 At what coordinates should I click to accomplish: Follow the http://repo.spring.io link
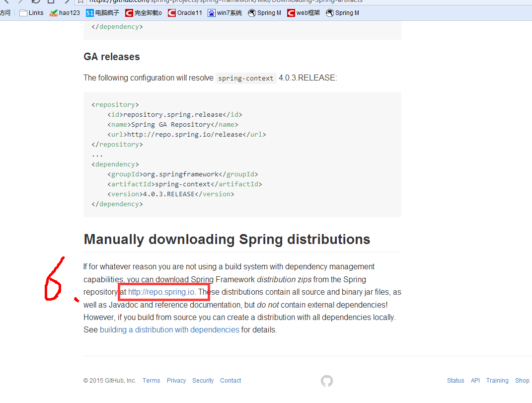(161, 292)
